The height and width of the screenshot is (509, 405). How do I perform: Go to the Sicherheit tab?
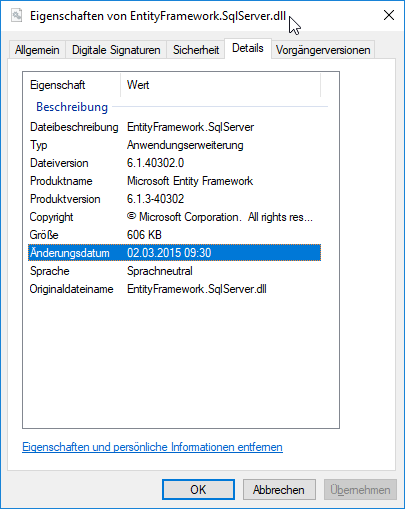point(196,50)
